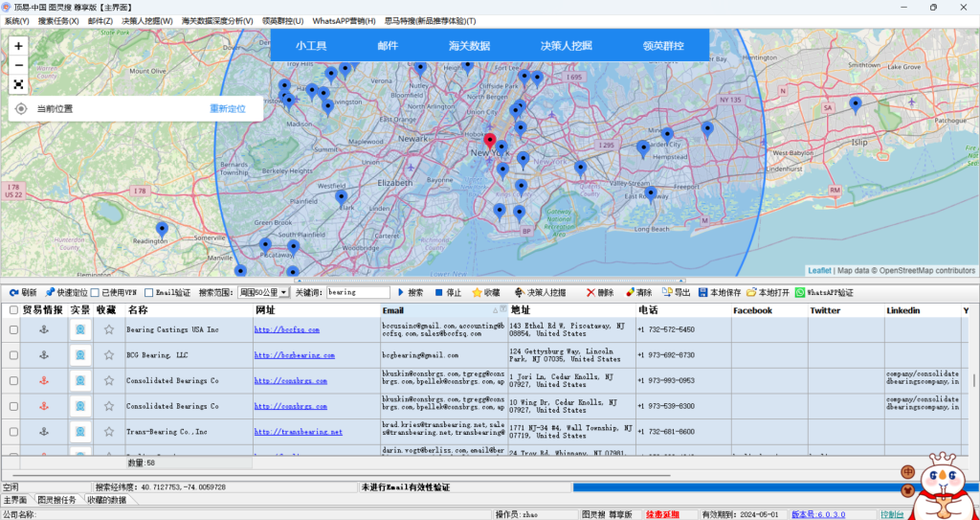Click the 重新定位 relocate link
The image size is (980, 520).
(228, 109)
